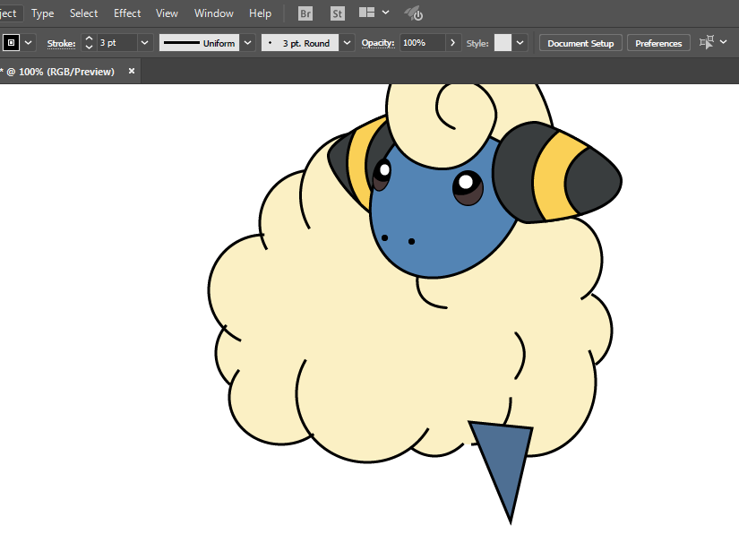Expand the 3 pt. Round brush dropdown
Image resolution: width=739 pixels, height=560 pixels.
347,43
